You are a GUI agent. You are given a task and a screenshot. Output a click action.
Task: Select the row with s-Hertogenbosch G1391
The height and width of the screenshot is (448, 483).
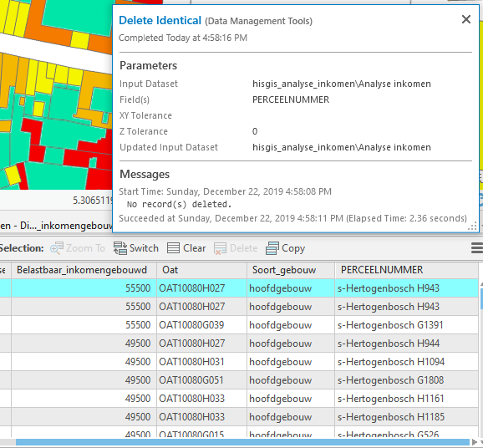239,325
